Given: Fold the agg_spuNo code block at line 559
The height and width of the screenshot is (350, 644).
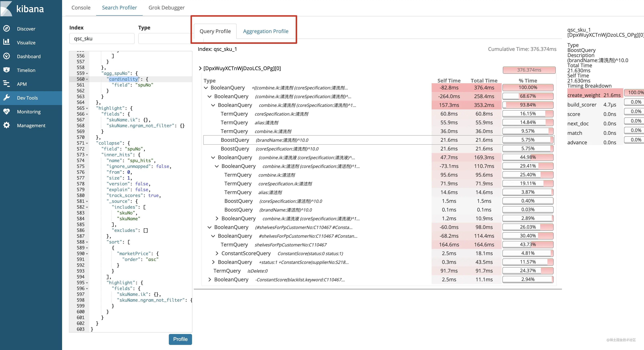Looking at the screenshot, I should 87,73.
